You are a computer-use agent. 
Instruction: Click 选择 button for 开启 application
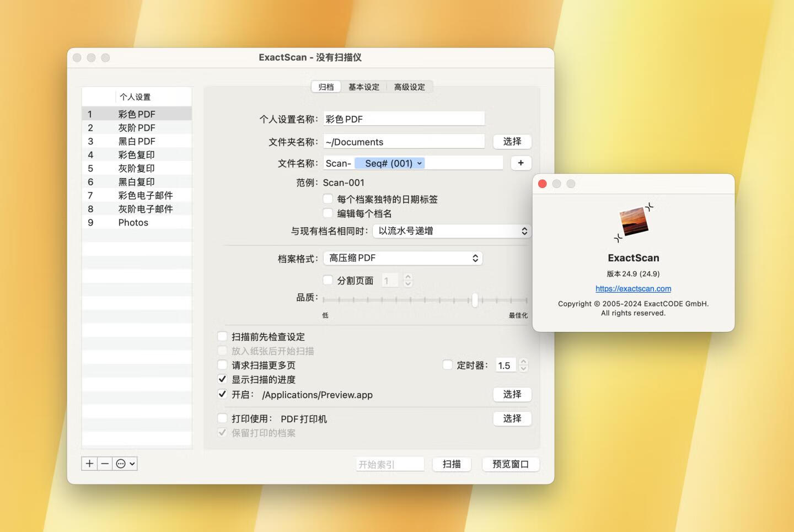512,394
